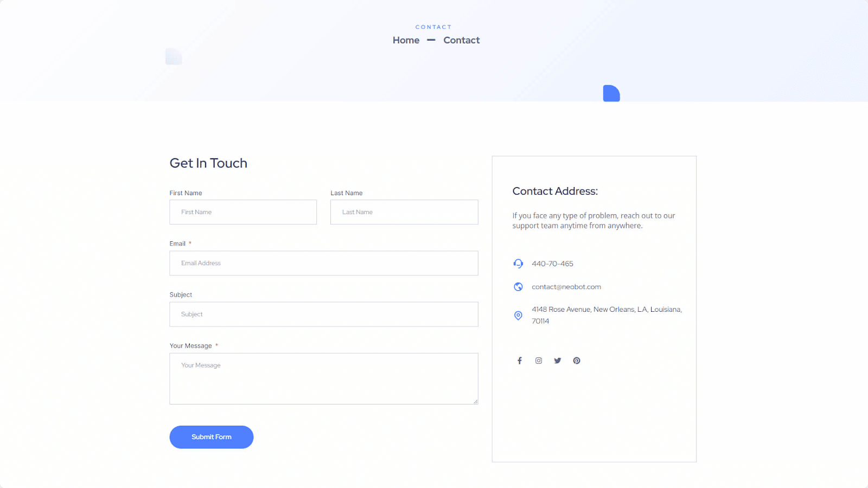
Task: Click the 4148 Rose Avenue address text
Action: pos(607,315)
